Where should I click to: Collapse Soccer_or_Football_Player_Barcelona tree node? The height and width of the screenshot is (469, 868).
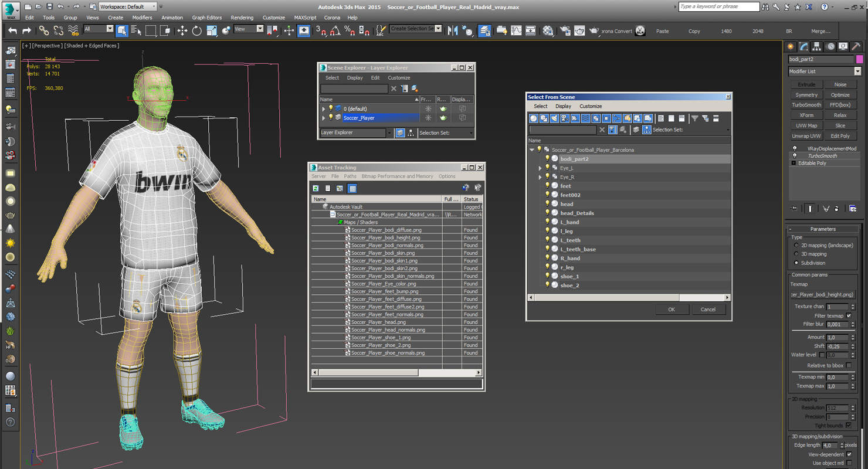(x=532, y=149)
